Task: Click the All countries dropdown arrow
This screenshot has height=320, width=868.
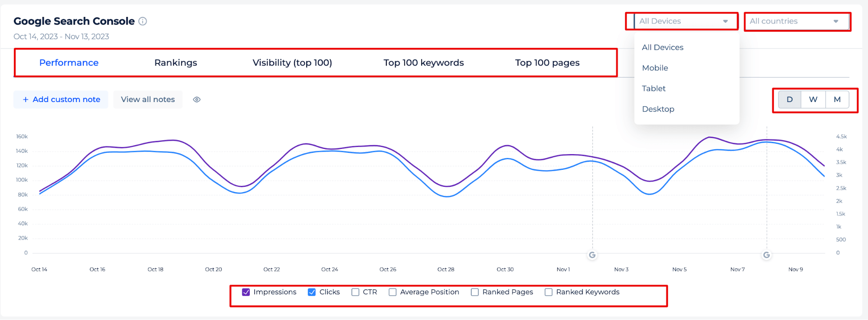Action: [835, 21]
